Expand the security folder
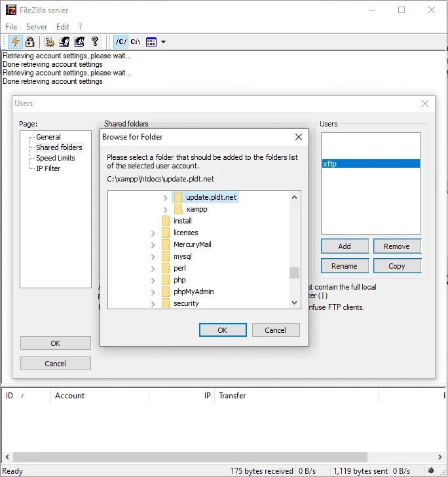Image resolution: width=448 pixels, height=477 pixels. [153, 304]
